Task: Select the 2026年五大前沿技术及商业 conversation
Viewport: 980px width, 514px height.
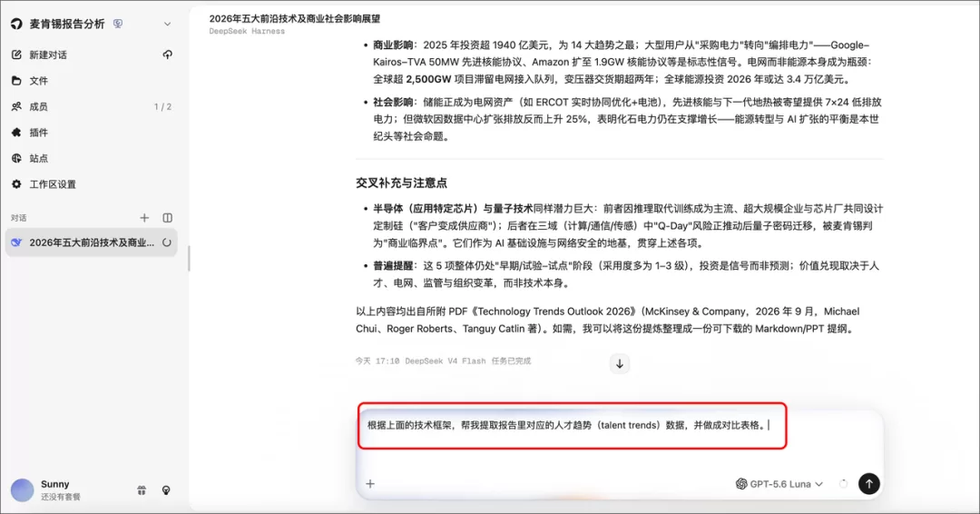Action: tap(92, 242)
